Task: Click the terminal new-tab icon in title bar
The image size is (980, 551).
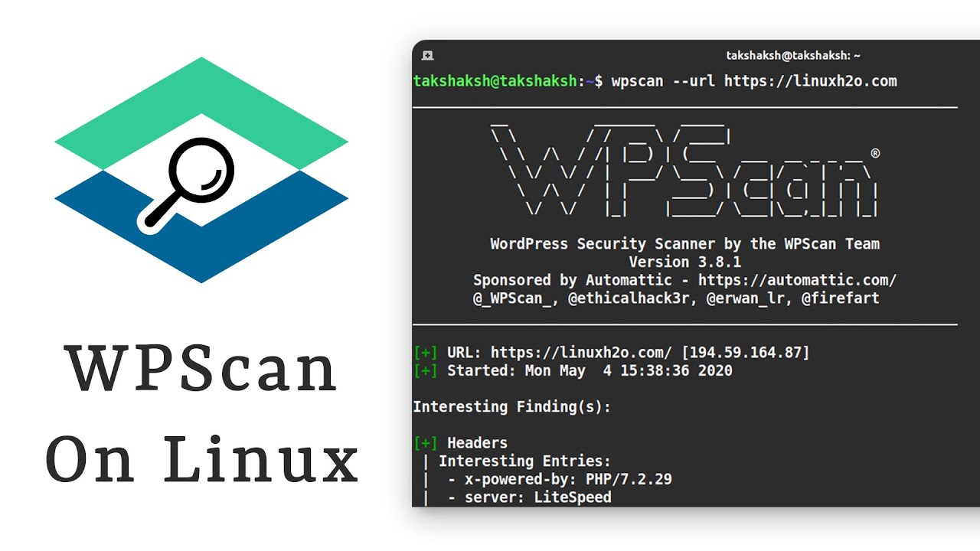Action: 428,55
